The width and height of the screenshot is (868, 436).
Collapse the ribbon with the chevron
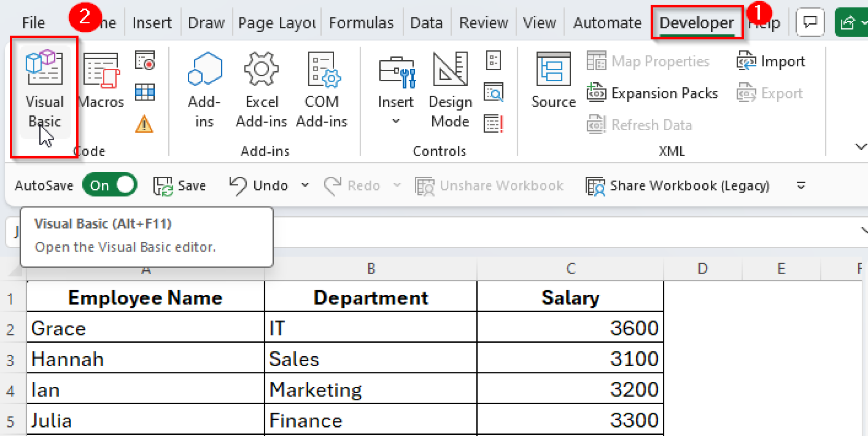(x=861, y=147)
